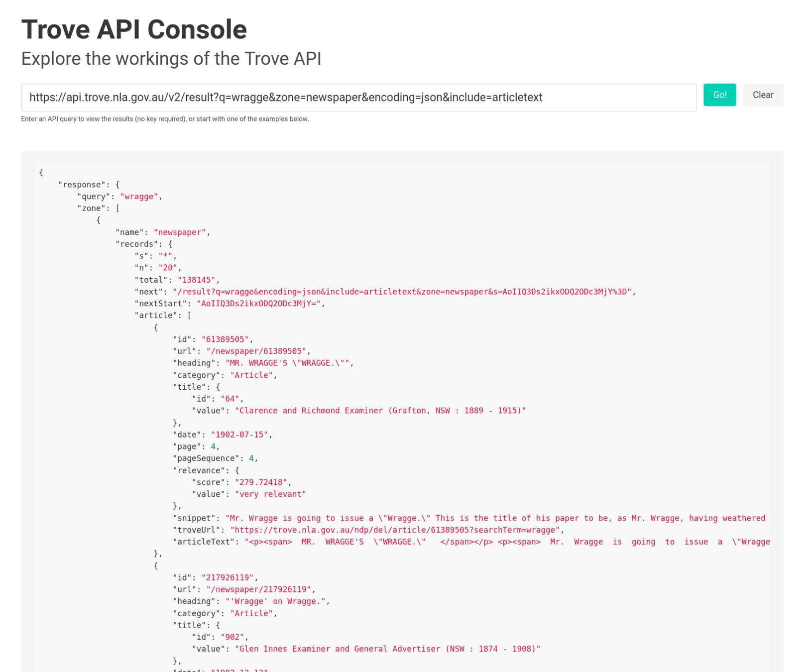Viewport: 808px width, 672px height.
Task: Click the total value "138145"
Action: pos(197,280)
